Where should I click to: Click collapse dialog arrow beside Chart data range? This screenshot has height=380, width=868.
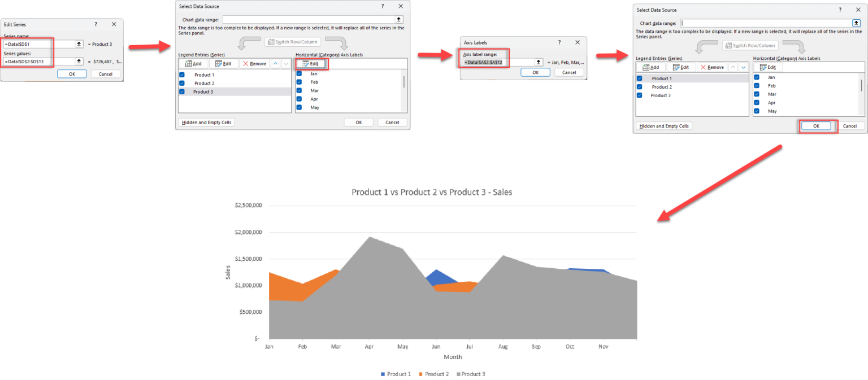point(398,19)
